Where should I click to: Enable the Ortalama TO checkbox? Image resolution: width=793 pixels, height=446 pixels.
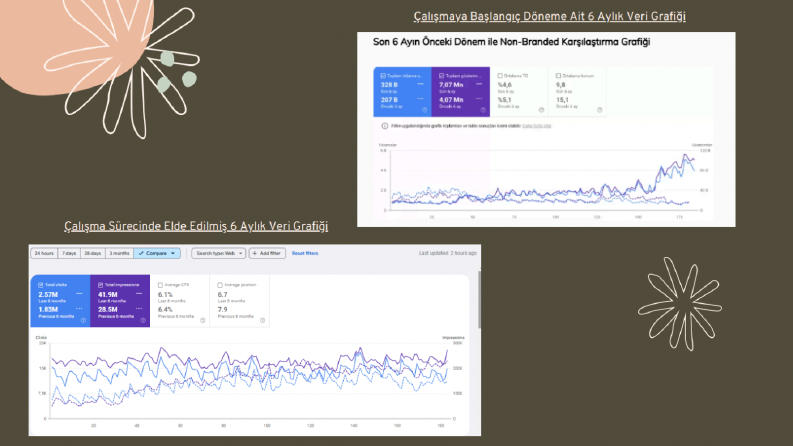pos(500,76)
